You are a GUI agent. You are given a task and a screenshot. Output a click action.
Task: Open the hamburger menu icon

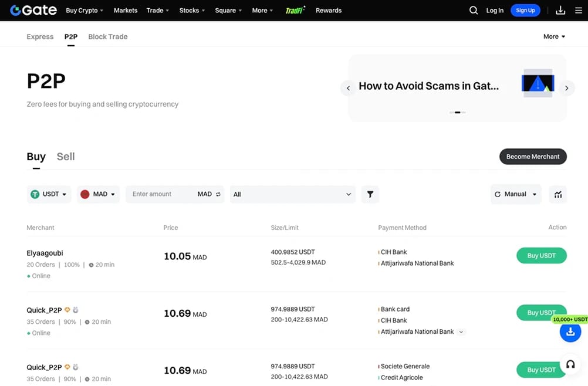pyautogui.click(x=579, y=10)
